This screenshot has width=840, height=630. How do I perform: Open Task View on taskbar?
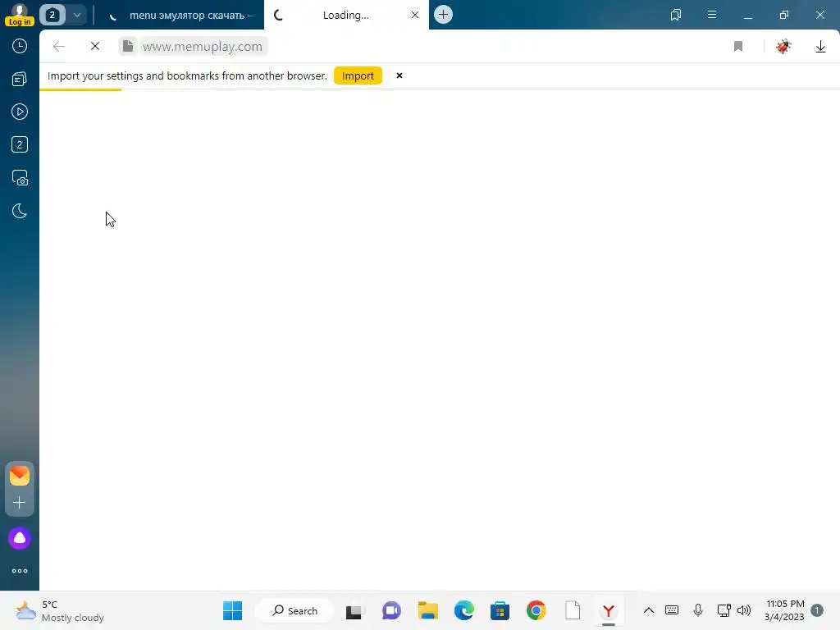[x=354, y=611]
